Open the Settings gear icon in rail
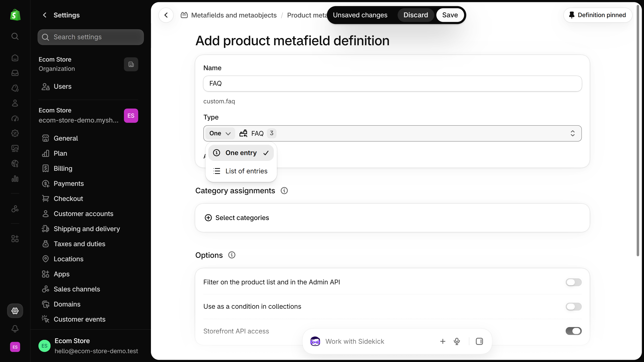Image resolution: width=644 pixels, height=362 pixels. point(15,311)
